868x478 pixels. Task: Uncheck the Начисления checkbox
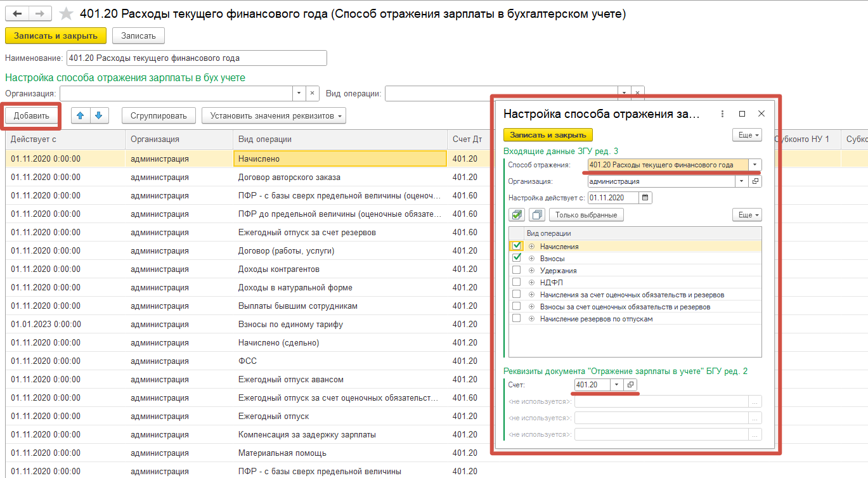click(x=517, y=246)
